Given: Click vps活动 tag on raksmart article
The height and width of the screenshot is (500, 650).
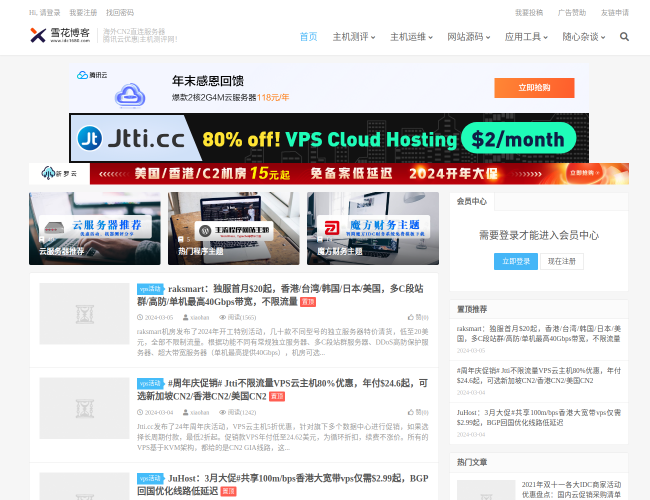Looking at the screenshot, I should coord(150,289).
